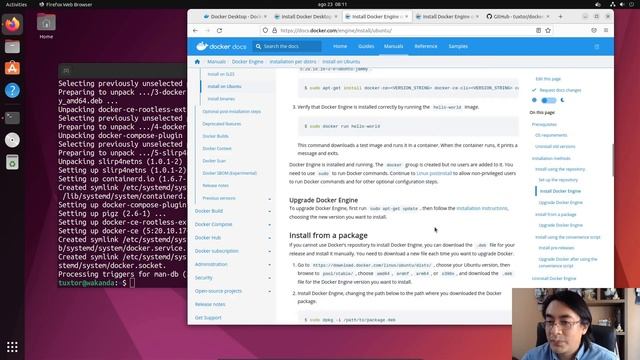Viewport: 640px width, 360px height.
Task: Open Release notes at sidebar bottom
Action: coord(210,304)
